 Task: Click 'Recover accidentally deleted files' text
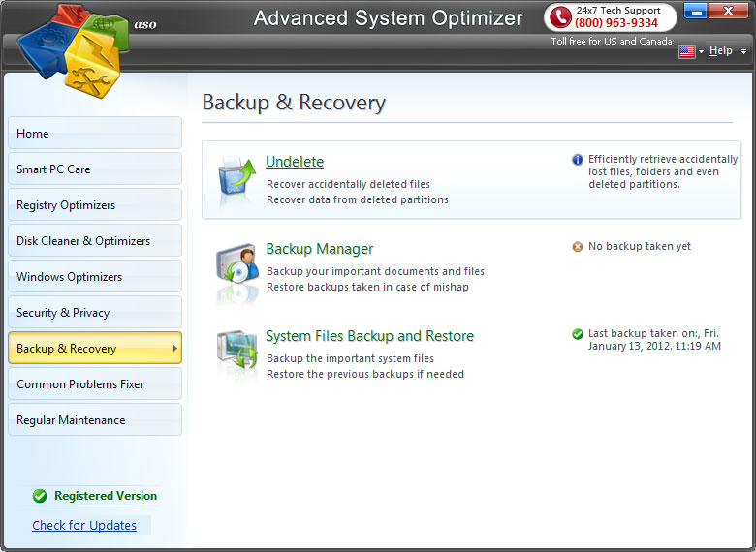click(x=348, y=184)
